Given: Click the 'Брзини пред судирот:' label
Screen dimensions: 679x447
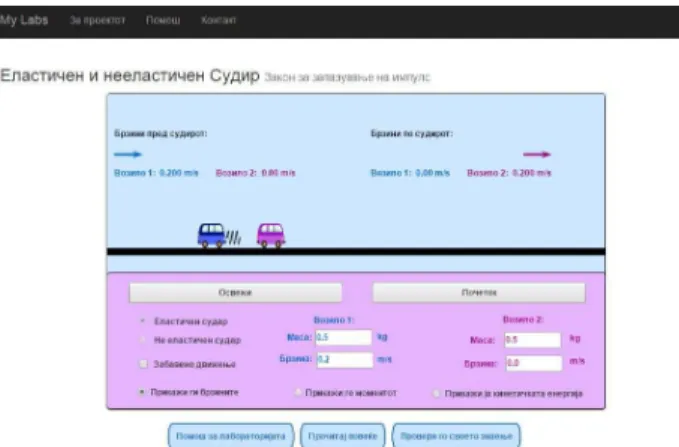Looking at the screenshot, I should coord(161,133).
